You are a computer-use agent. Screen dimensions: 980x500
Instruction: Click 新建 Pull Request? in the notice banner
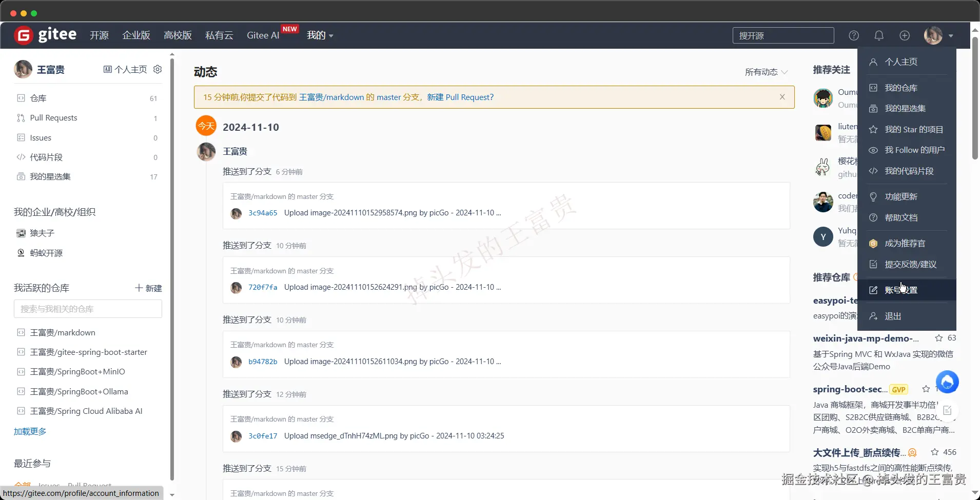tap(460, 97)
